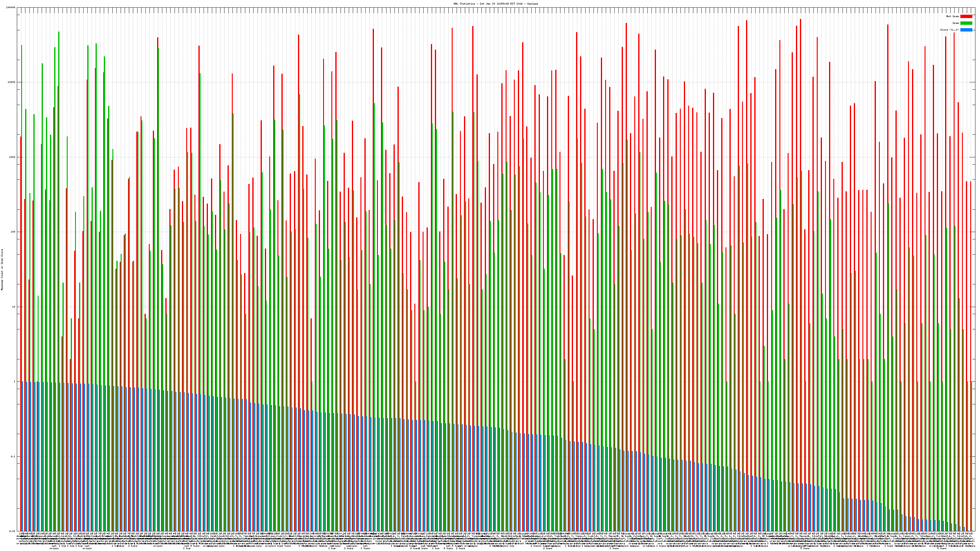Click the 100 y-axis tick label

13,232
